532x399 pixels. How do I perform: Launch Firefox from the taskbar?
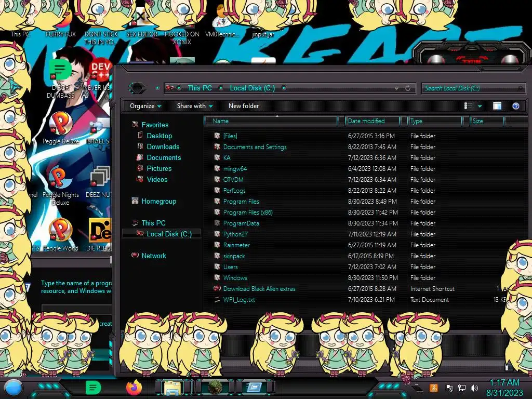point(134,388)
